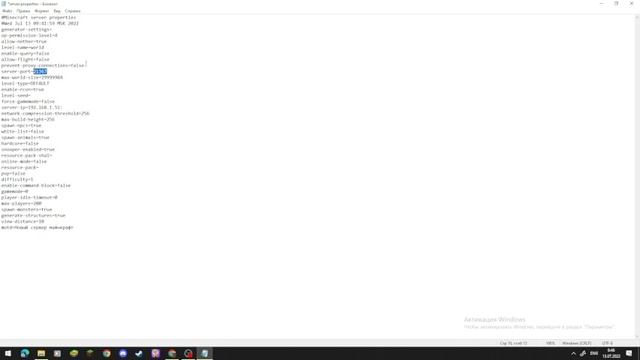Open the Файл menu in Notepad
The height and width of the screenshot is (360, 640).
click(7, 11)
